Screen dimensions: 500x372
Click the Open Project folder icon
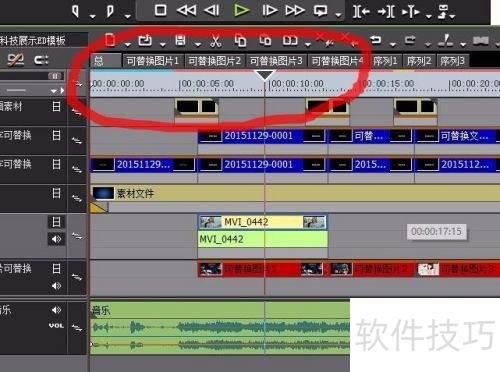point(145,40)
